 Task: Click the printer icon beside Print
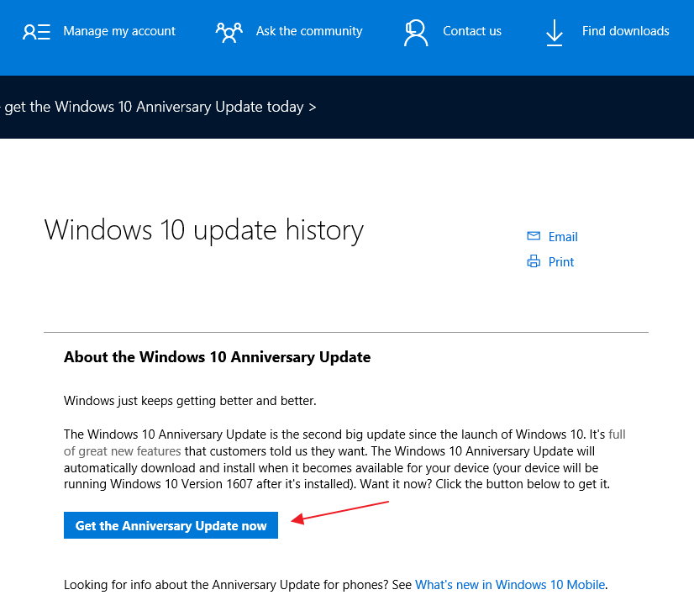pyautogui.click(x=534, y=261)
